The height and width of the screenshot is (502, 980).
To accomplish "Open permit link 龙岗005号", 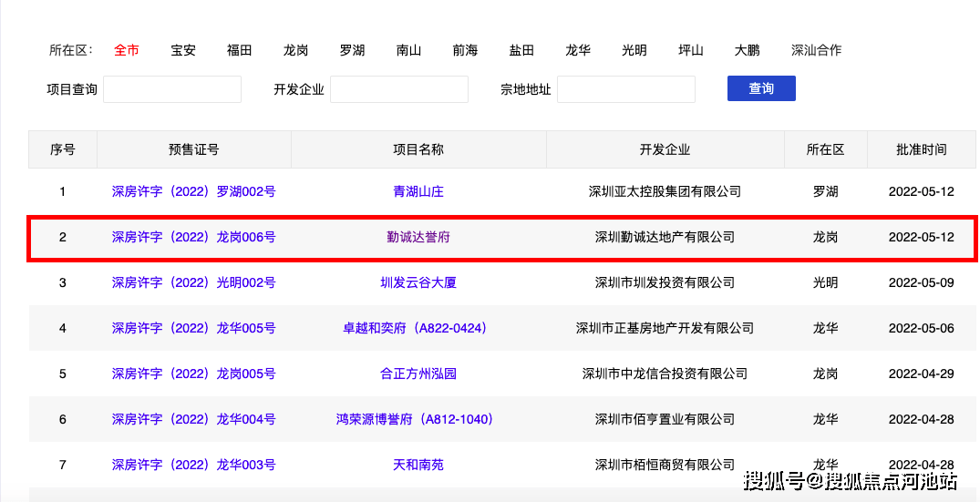I will point(194,374).
